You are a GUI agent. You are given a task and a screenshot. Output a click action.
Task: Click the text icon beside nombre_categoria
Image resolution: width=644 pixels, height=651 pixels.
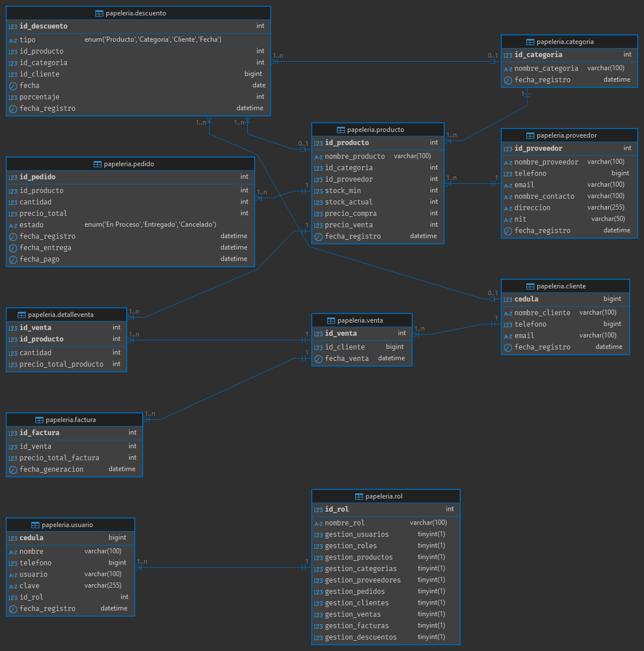pyautogui.click(x=508, y=69)
